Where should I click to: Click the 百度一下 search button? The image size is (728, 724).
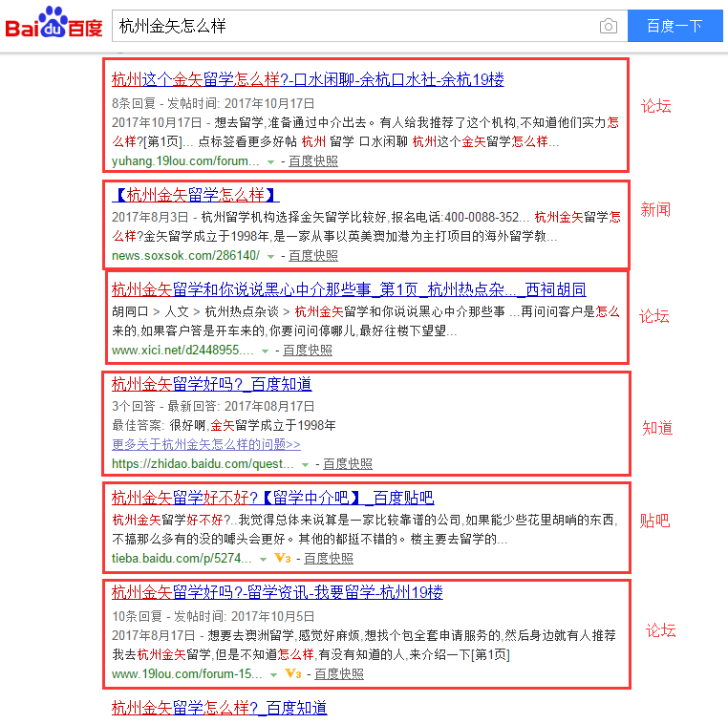coord(674,26)
